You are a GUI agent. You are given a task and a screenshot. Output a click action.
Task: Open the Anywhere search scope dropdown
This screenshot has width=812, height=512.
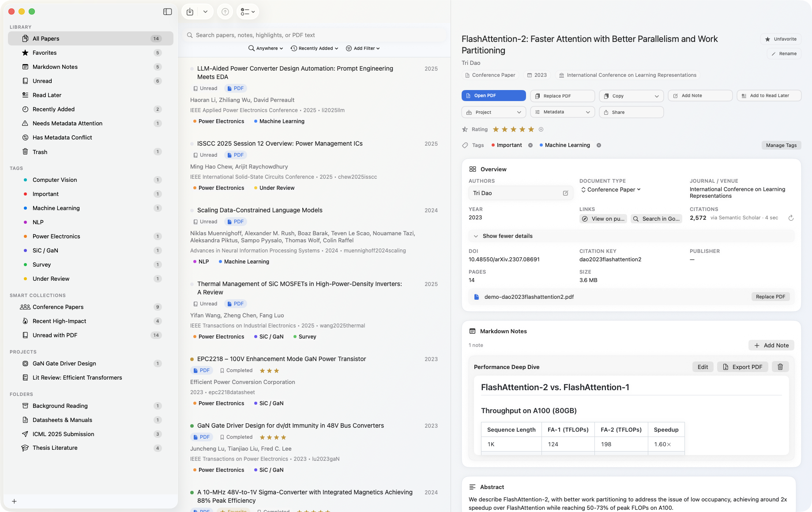(x=266, y=48)
